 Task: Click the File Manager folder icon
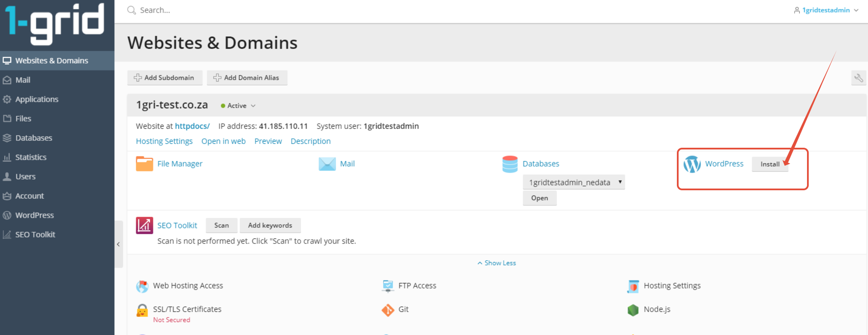[x=144, y=164]
